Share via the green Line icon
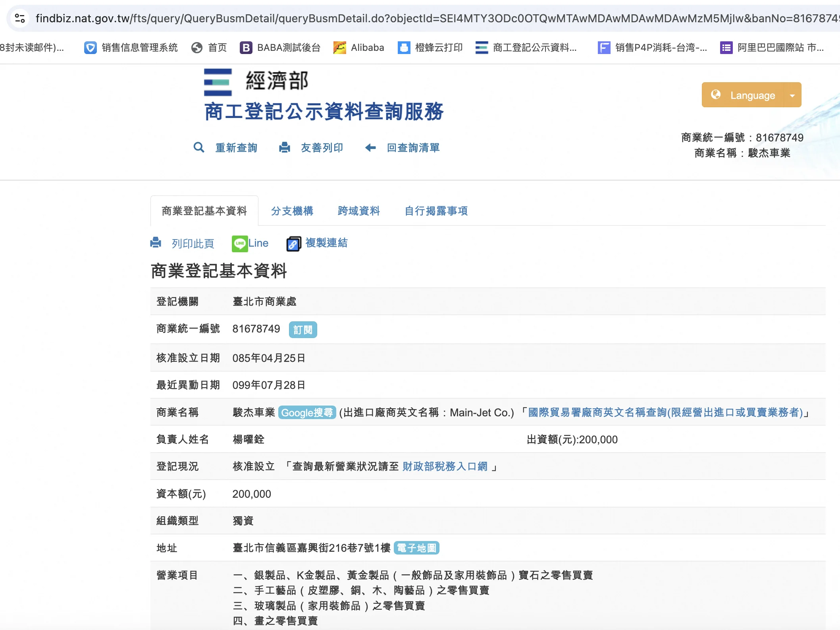The image size is (840, 630). (x=240, y=243)
